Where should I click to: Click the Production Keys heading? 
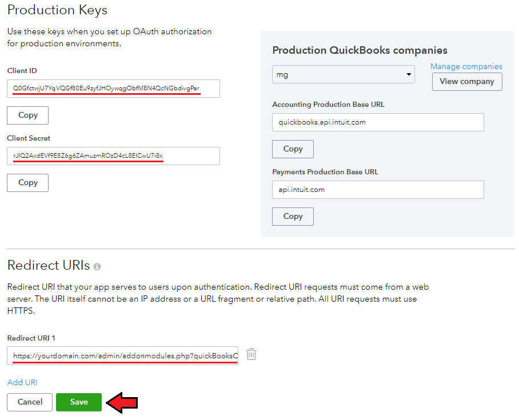tap(57, 10)
